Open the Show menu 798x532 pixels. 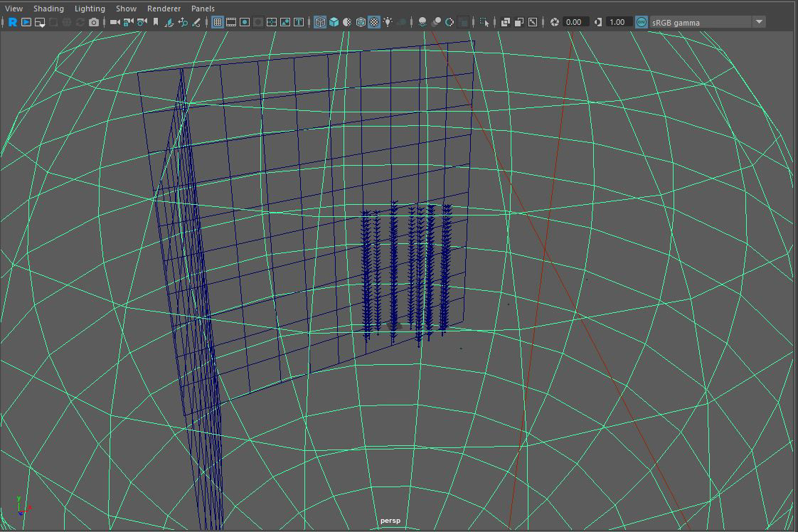pos(126,8)
